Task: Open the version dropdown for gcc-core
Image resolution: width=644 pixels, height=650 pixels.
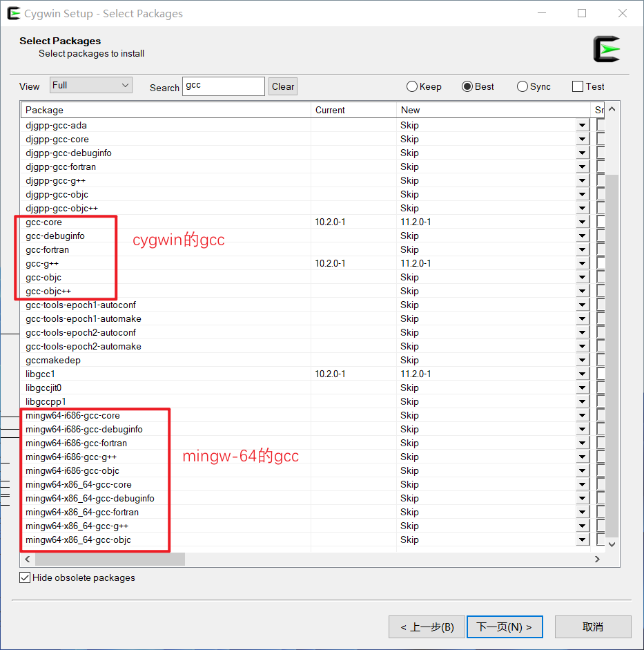Action: [582, 222]
